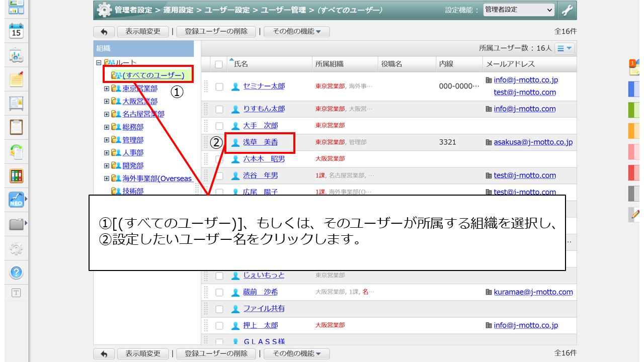Open the list view options menu icon

[565, 48]
